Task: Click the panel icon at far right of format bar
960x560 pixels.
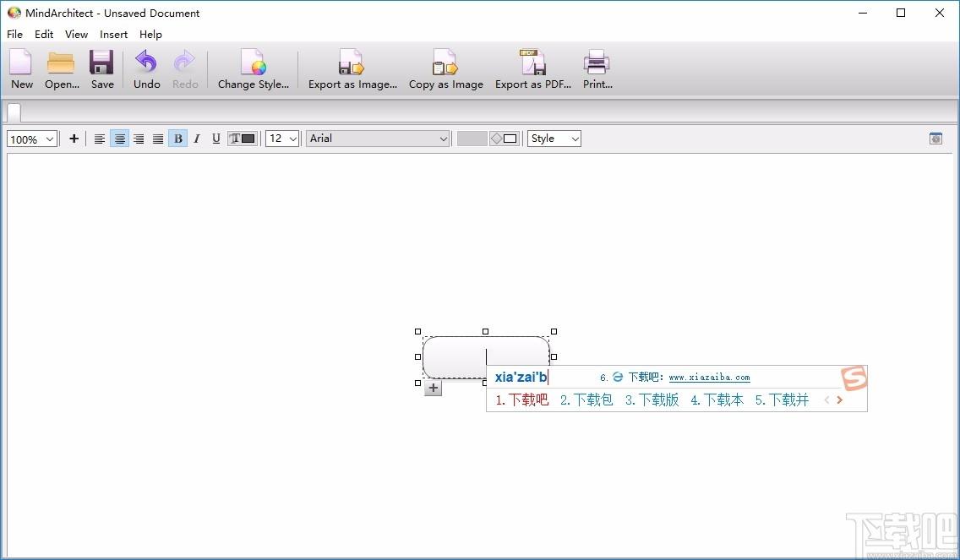Action: pos(935,139)
